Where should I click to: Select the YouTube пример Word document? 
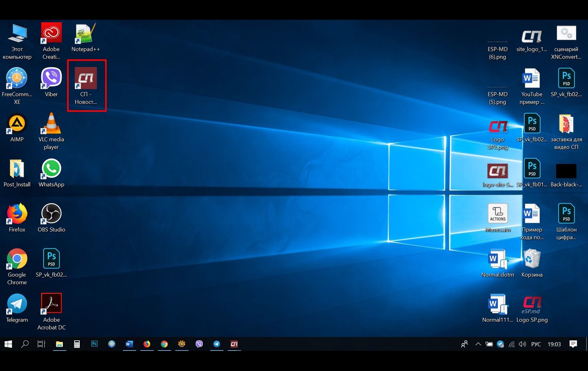pyautogui.click(x=532, y=87)
